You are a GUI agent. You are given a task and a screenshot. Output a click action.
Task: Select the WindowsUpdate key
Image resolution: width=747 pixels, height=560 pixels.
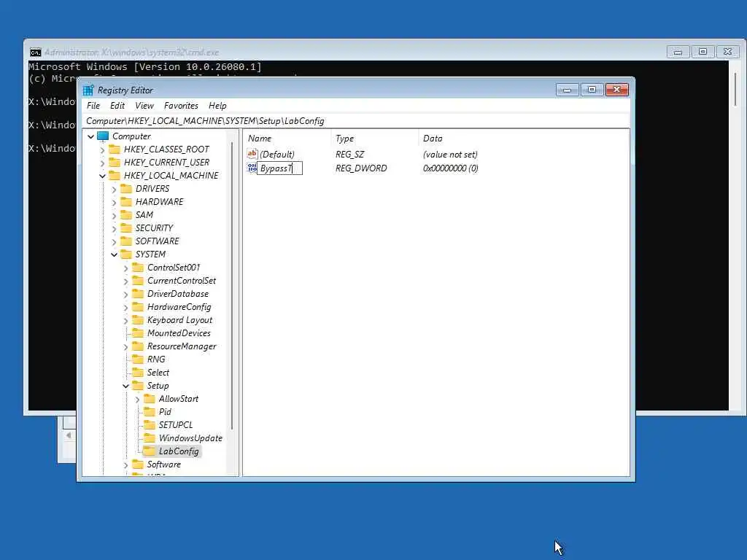pyautogui.click(x=190, y=438)
